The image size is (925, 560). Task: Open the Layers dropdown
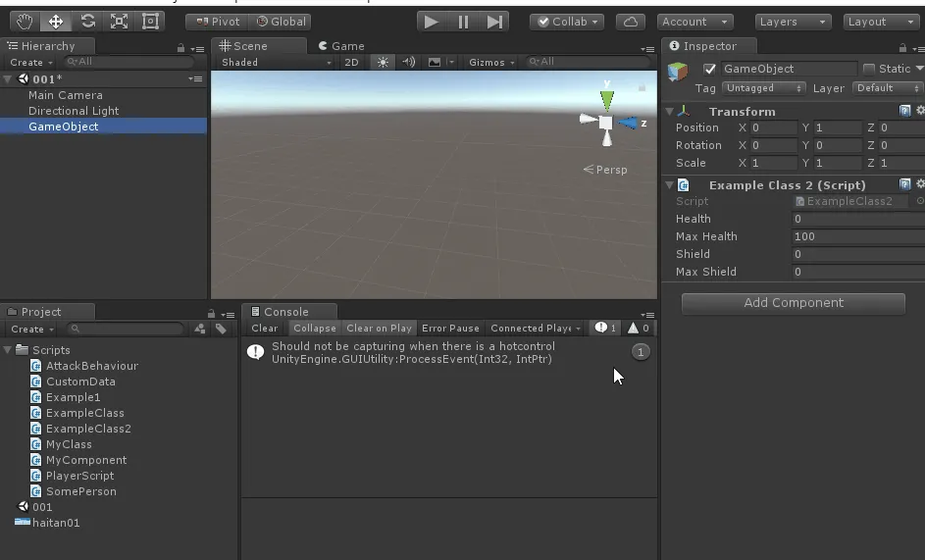pos(793,22)
